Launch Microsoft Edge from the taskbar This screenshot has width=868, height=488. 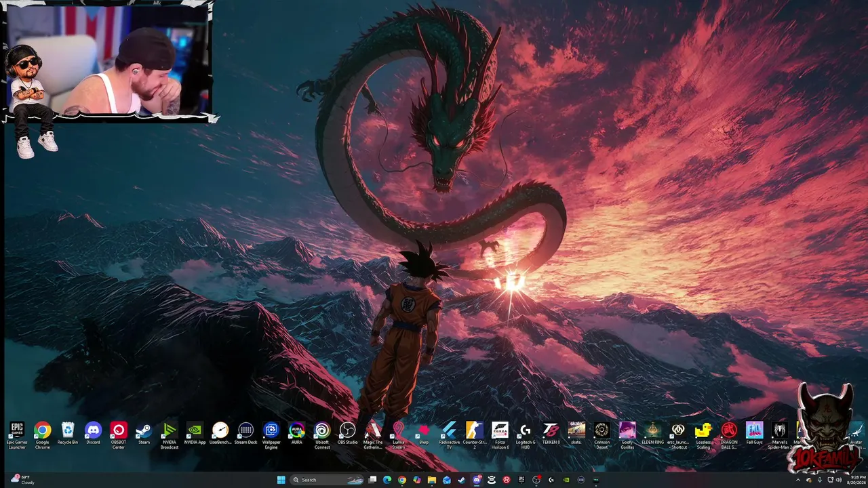click(387, 480)
